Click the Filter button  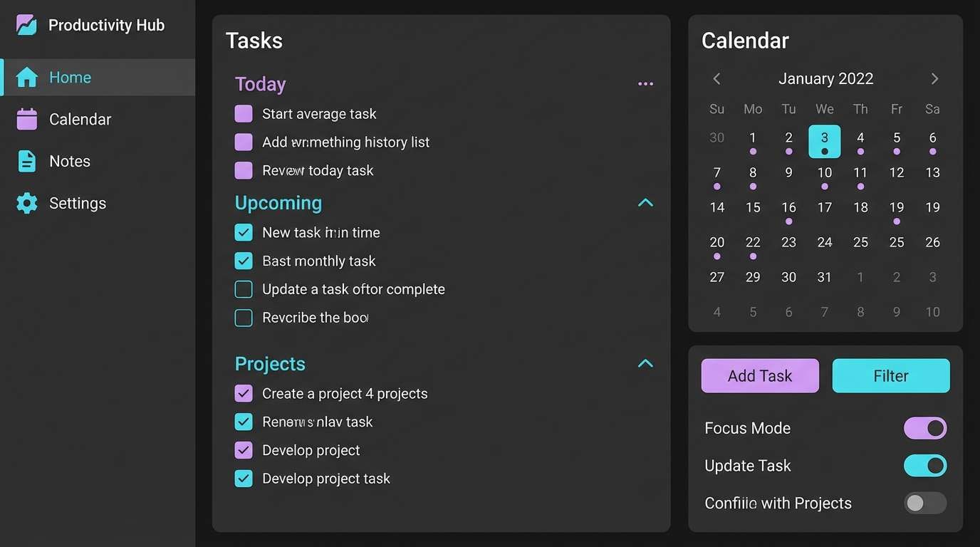[x=891, y=375]
